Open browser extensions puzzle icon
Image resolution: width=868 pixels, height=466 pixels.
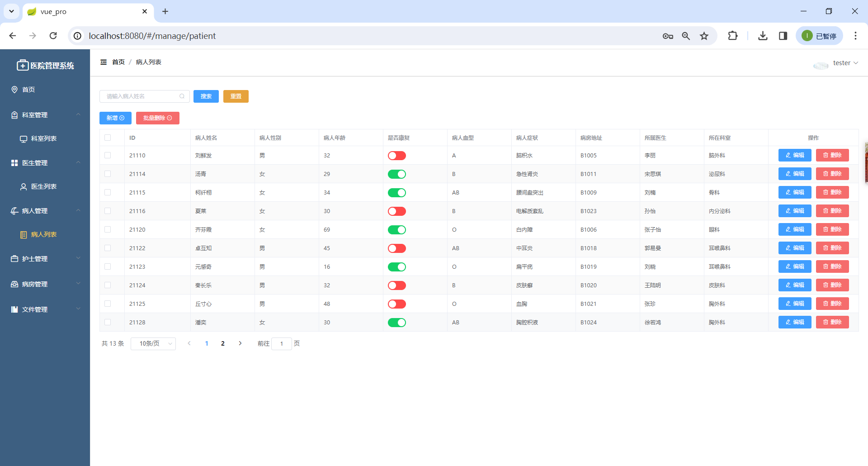(x=733, y=36)
